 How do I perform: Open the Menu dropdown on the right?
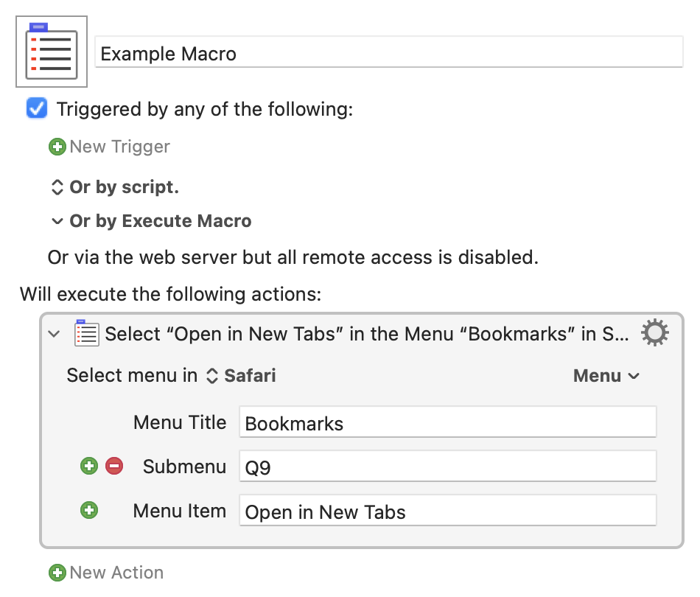pyautogui.click(x=606, y=376)
